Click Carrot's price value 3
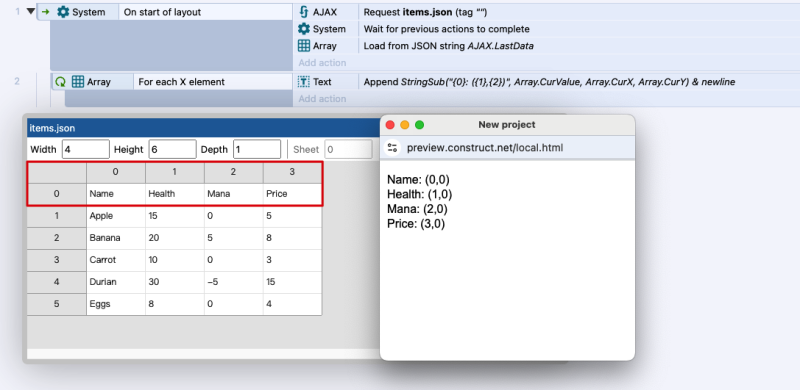 click(x=292, y=260)
